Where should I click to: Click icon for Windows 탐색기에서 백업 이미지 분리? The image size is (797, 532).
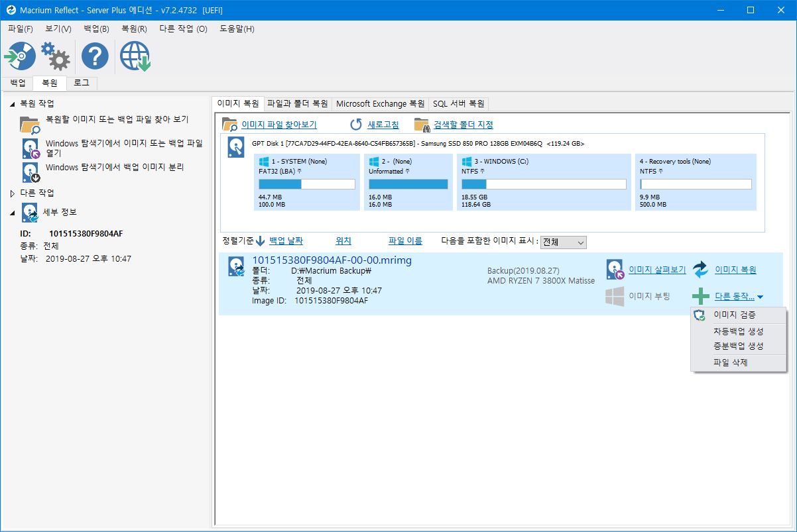[31, 172]
